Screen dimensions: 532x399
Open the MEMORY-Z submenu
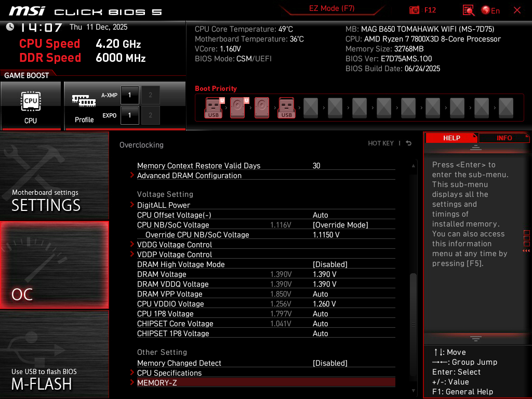click(x=266, y=382)
